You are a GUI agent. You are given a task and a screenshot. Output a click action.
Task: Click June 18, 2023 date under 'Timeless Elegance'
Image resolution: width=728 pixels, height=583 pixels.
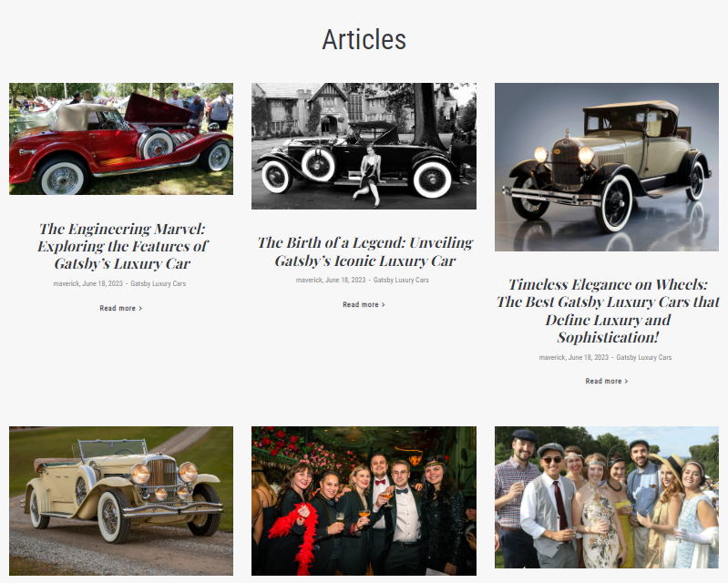(588, 358)
